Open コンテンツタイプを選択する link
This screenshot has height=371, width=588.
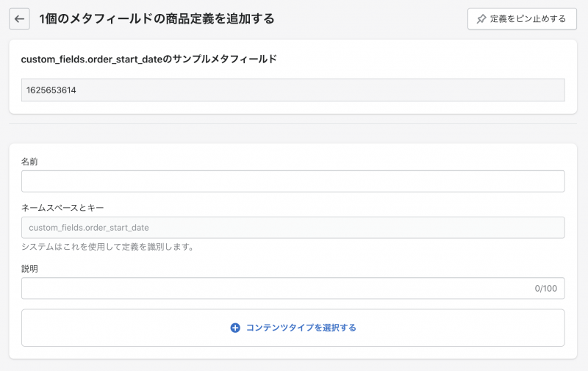[301, 328]
